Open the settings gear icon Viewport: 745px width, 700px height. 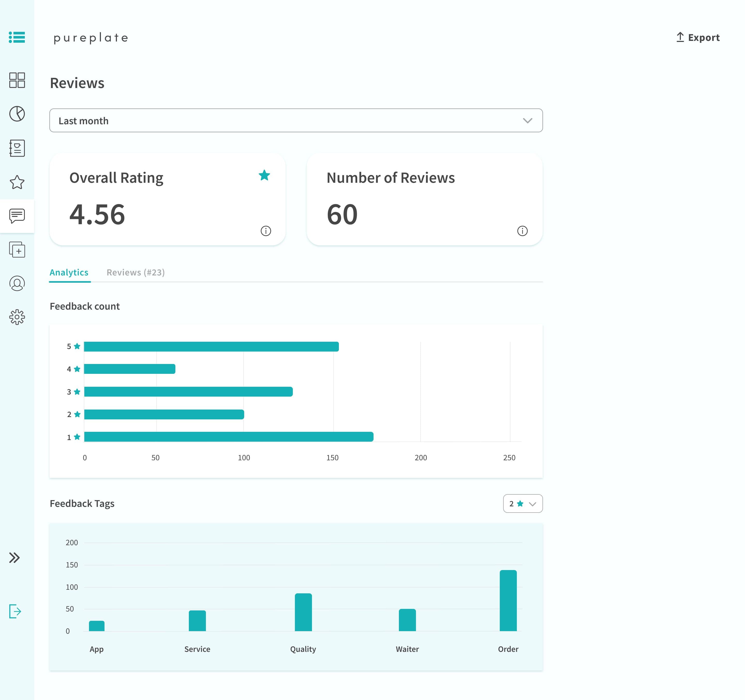pyautogui.click(x=17, y=317)
